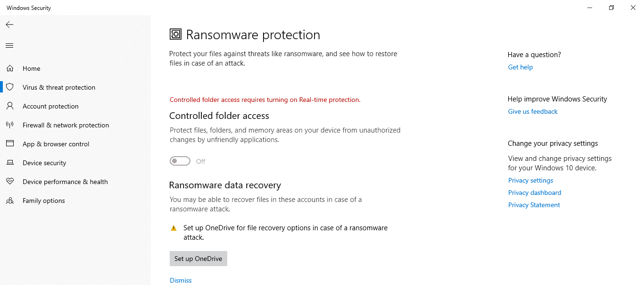This screenshot has width=644, height=285.
Task: Dismiss the OneDrive recovery suggestion
Action: (x=181, y=280)
